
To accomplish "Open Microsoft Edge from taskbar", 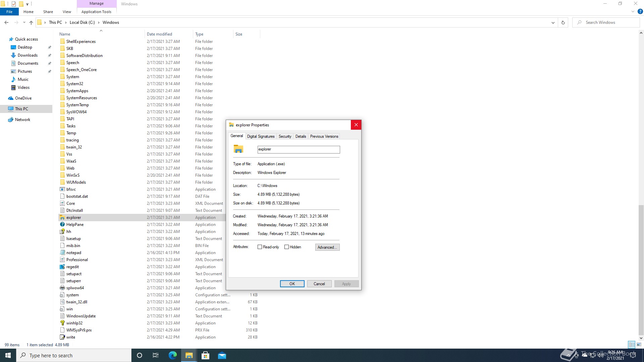I will point(173,355).
